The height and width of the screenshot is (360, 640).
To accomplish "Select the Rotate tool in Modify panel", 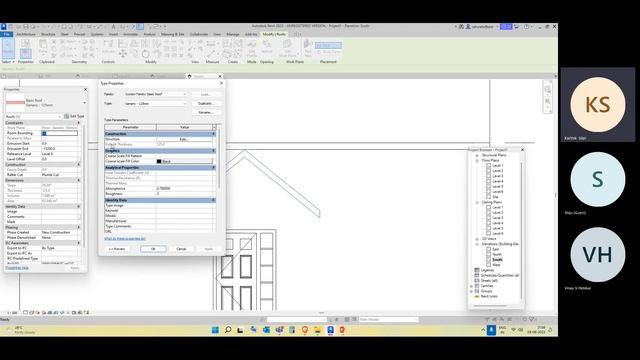I will click(146, 54).
